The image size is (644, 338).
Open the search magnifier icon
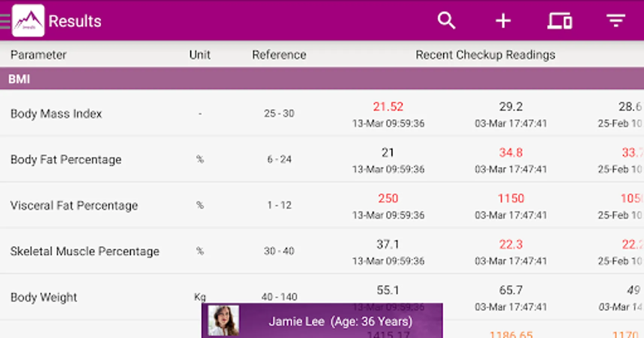tap(446, 21)
